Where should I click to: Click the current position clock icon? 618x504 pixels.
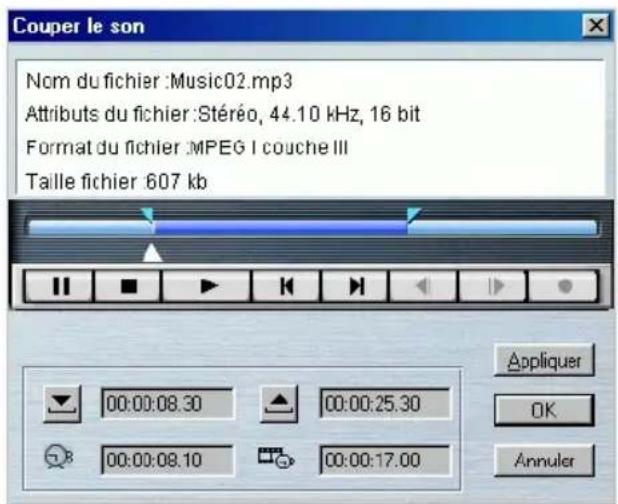[x=59, y=457]
